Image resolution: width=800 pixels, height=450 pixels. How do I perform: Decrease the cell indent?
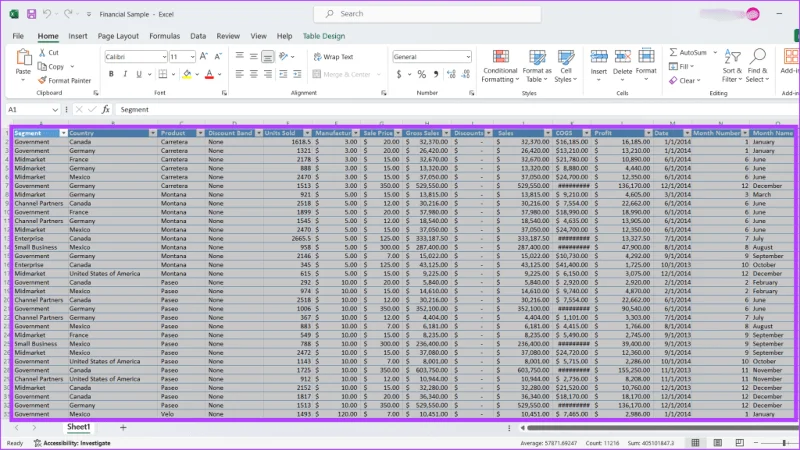(x=283, y=74)
